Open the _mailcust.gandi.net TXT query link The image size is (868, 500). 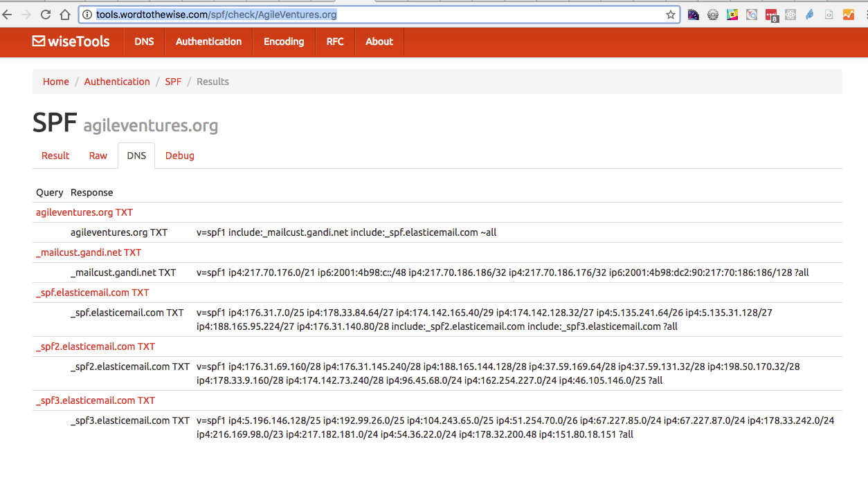coord(89,252)
